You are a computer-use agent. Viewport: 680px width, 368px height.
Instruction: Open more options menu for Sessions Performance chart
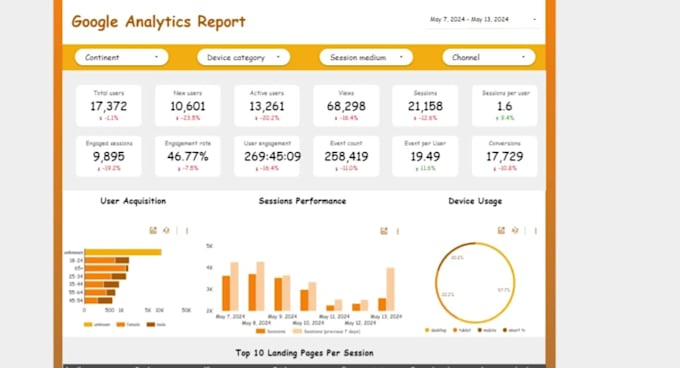(398, 231)
